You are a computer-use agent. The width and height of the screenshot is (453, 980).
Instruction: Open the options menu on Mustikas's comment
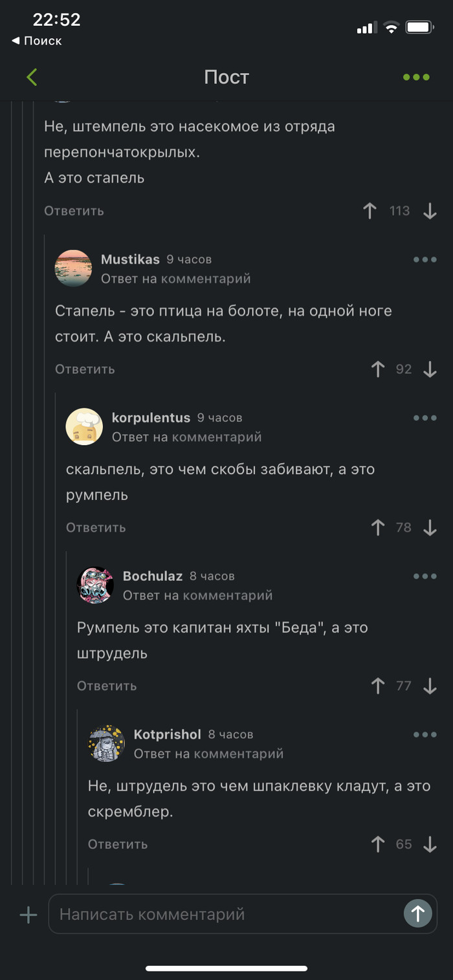[425, 259]
